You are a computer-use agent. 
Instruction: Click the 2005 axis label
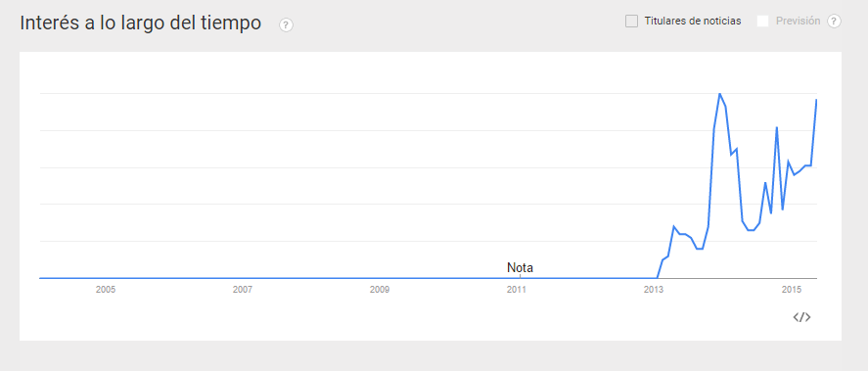point(105,290)
